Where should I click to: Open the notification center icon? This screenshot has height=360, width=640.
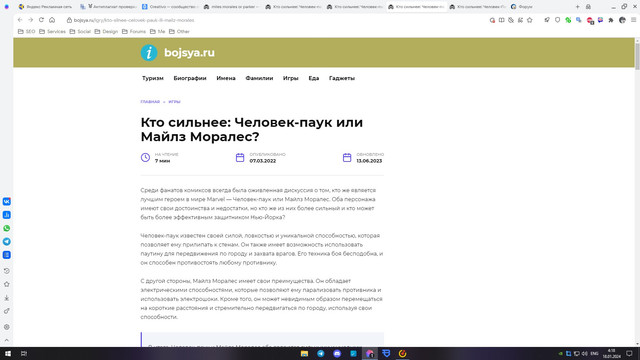[x=629, y=353]
